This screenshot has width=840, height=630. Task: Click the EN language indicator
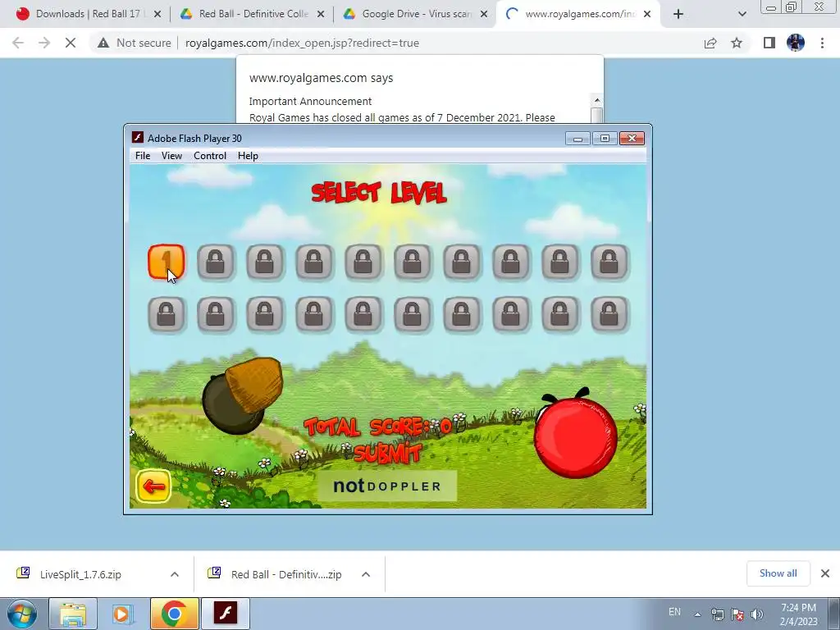click(x=674, y=612)
